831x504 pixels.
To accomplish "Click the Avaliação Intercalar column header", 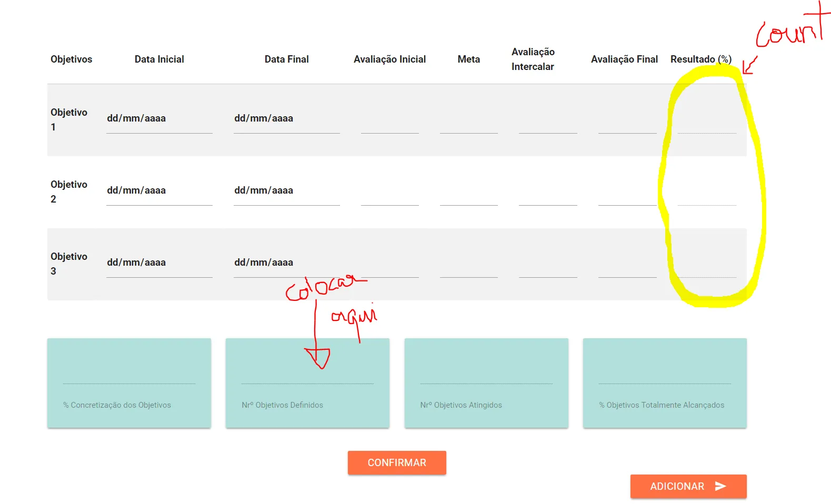I will 533,59.
